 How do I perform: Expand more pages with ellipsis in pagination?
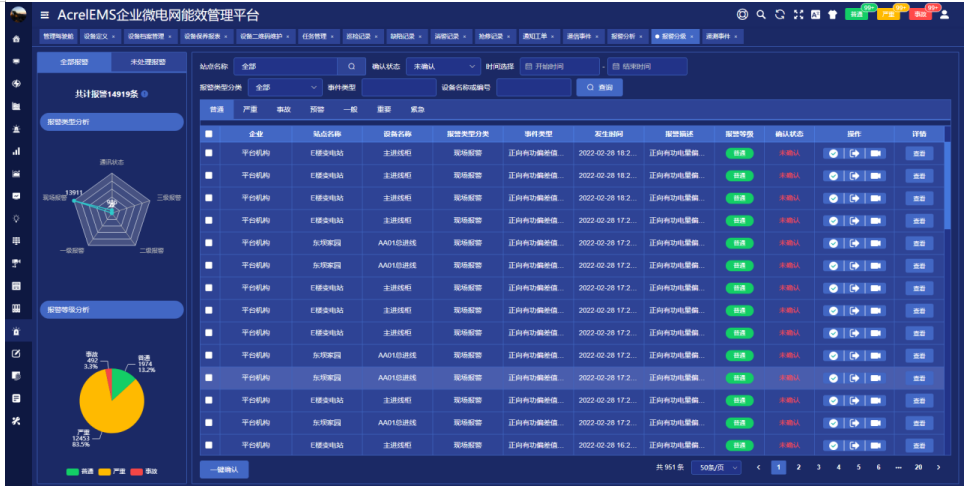pos(898,467)
